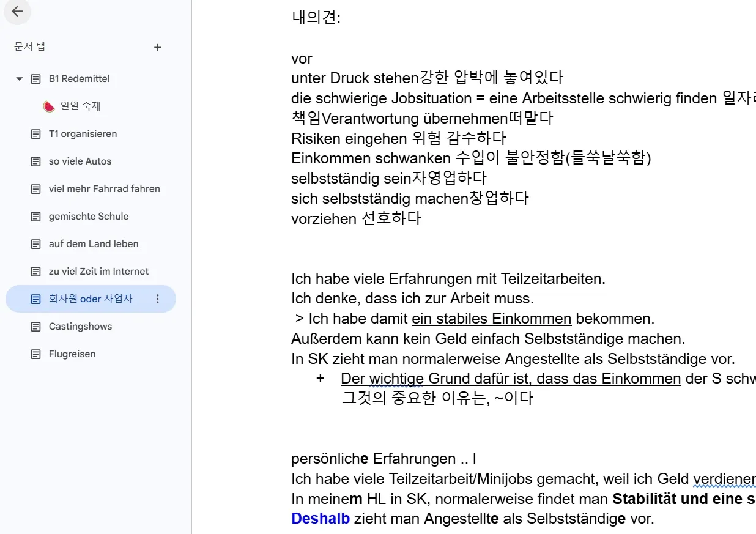Click the blue bold word 'Deshalb'
Screen dimensions: 756x534
[x=321, y=519]
